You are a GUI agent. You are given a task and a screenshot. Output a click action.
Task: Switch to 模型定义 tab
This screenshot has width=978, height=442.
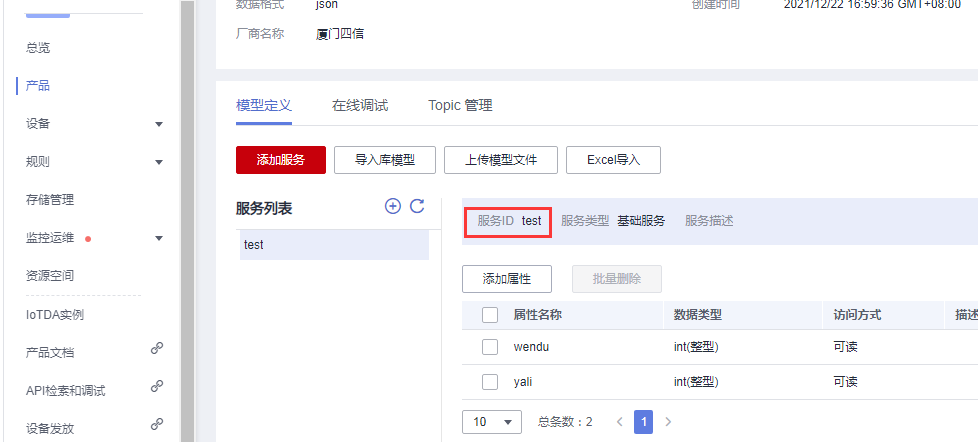[x=264, y=105]
